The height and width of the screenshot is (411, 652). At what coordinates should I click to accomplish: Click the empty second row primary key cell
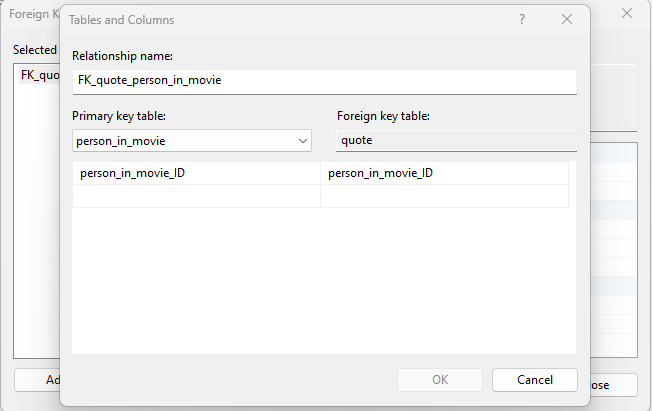tap(196, 196)
